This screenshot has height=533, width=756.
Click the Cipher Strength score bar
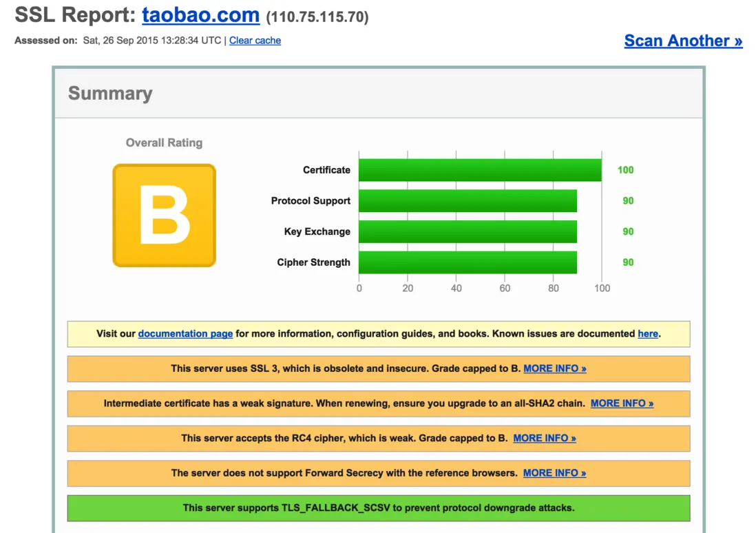(468, 262)
